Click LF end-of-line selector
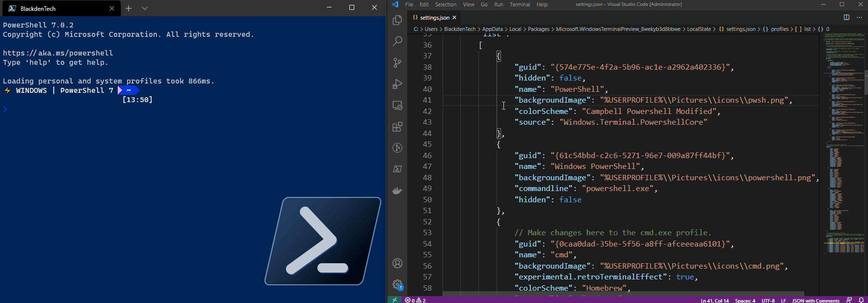Screen dimensions: 868x303 (784, 300)
